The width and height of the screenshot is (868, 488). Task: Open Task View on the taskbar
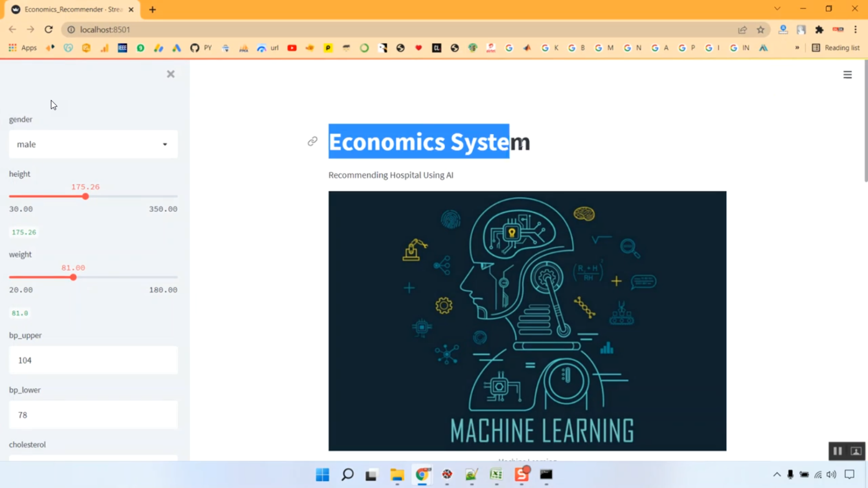[371, 475]
